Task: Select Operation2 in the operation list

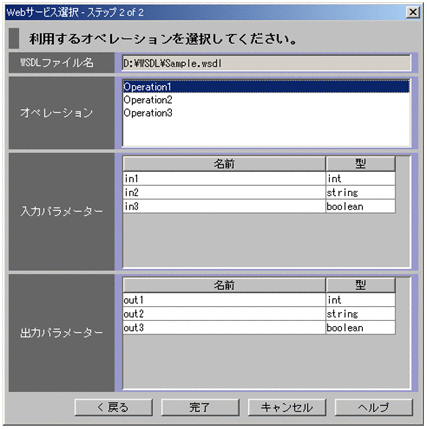Action: [266, 100]
